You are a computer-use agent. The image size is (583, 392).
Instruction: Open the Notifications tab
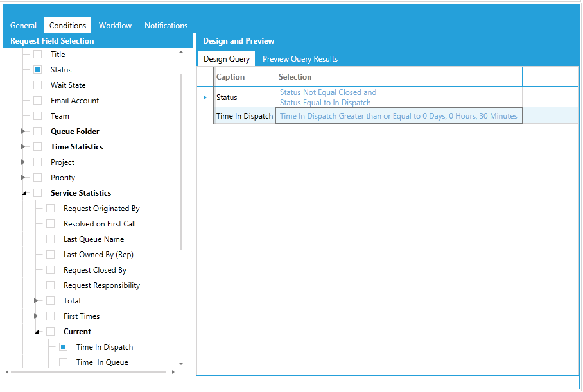click(166, 26)
